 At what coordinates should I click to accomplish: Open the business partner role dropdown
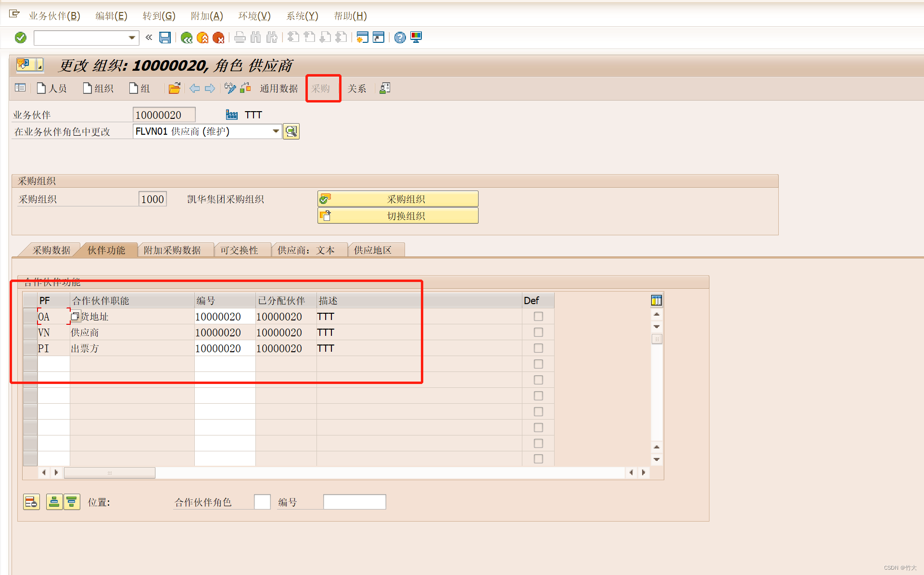click(276, 131)
